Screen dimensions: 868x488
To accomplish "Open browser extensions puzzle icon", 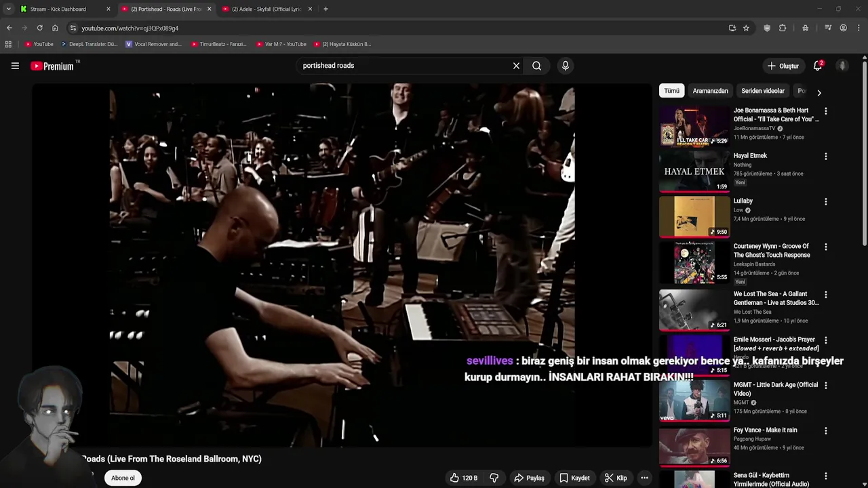I will tap(783, 28).
